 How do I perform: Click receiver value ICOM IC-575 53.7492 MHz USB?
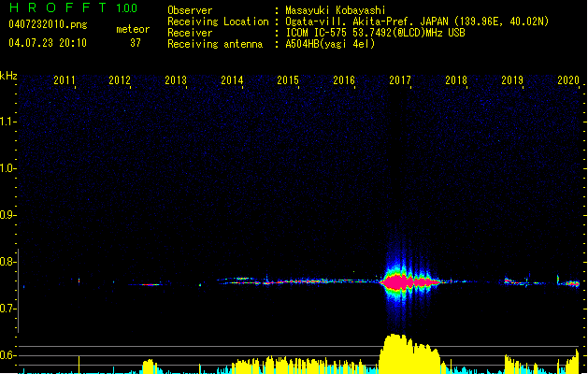(376, 33)
